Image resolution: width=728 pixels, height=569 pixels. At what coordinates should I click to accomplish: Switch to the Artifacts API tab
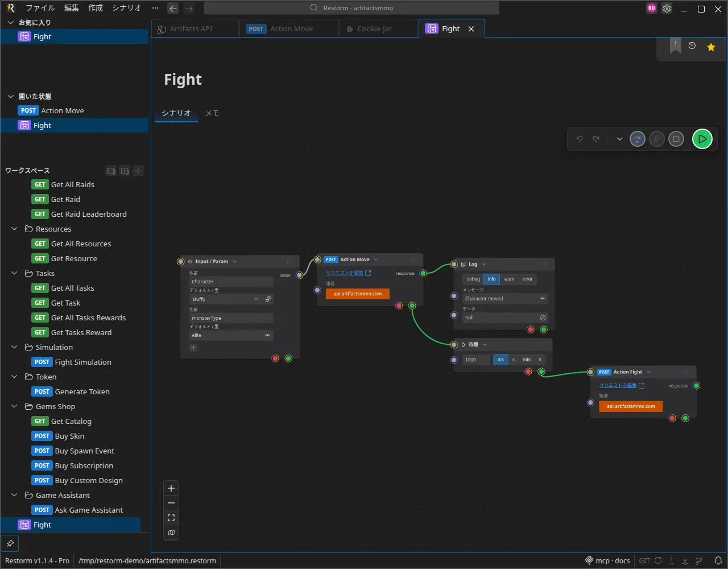click(195, 28)
